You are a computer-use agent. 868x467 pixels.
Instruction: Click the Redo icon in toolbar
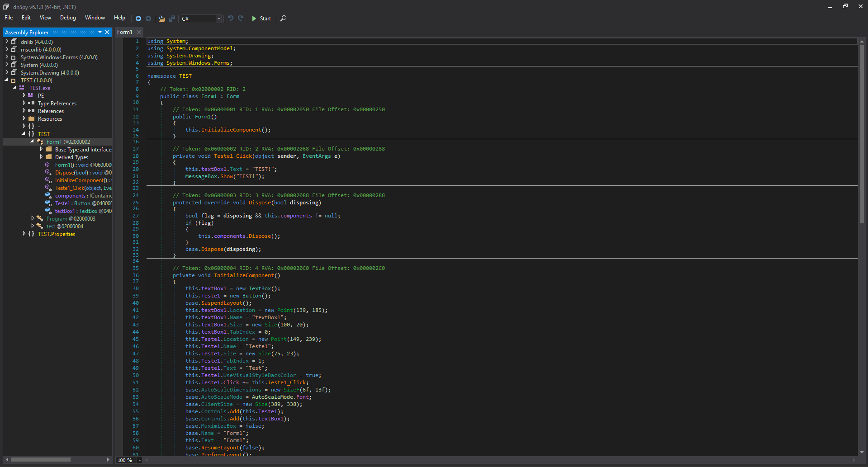241,19
